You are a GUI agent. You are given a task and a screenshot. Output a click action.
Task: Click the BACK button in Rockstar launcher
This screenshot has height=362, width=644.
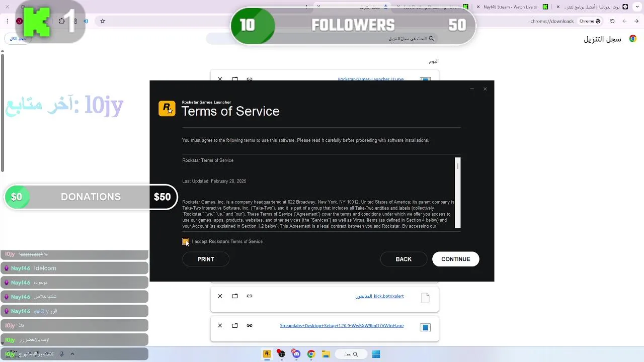pyautogui.click(x=404, y=259)
